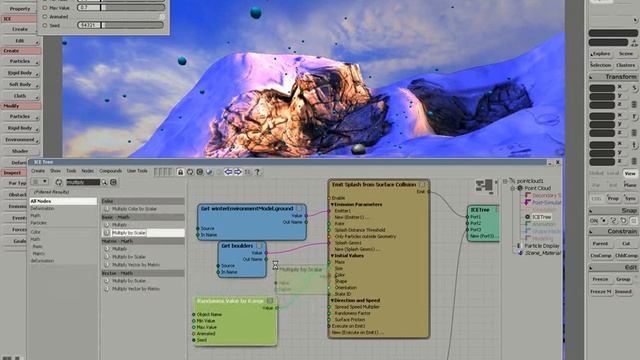
Task: Open the Tools menu in ICE Tree
Action: point(71,171)
